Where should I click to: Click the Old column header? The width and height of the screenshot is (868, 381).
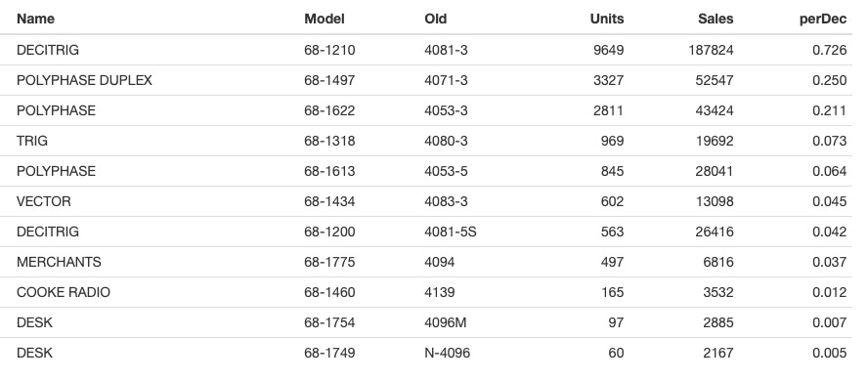click(436, 19)
